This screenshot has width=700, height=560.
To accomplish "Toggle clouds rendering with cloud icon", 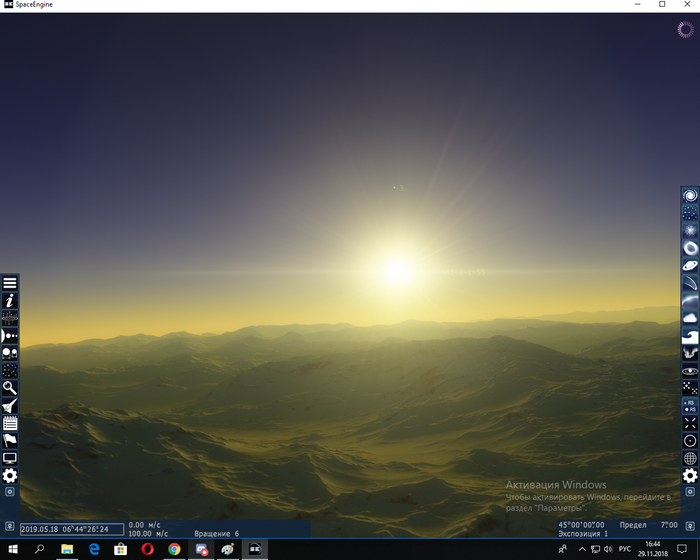I will pos(689,317).
